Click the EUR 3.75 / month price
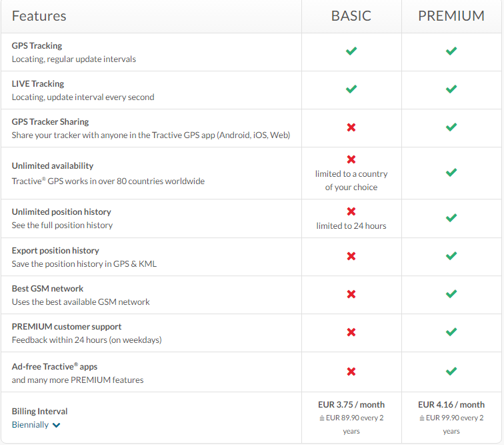504x445 pixels. [351, 404]
